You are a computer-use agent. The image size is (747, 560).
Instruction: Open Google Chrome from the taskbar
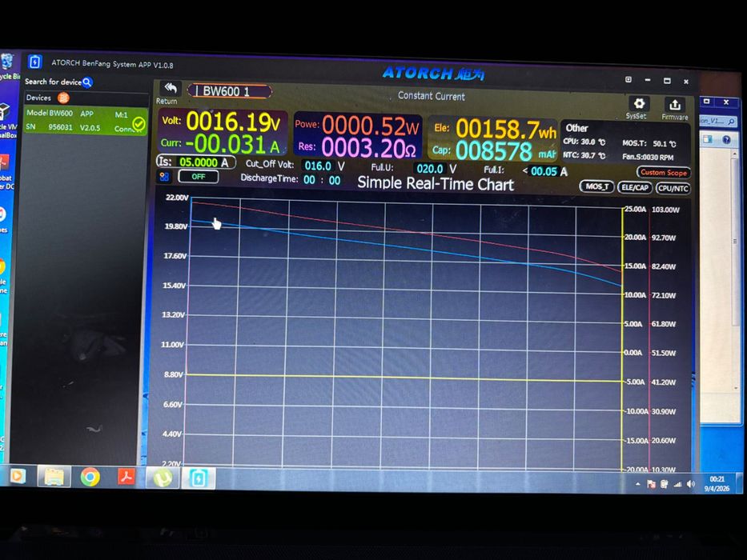tap(90, 477)
